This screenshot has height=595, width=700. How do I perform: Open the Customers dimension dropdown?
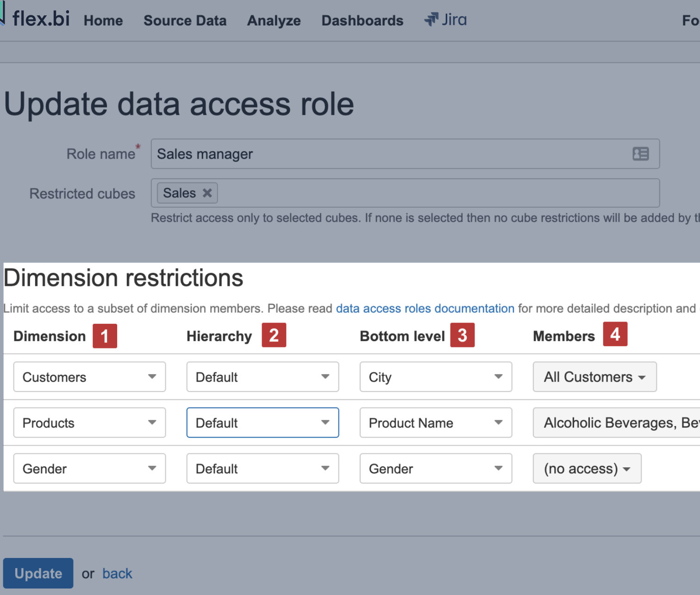coord(89,377)
